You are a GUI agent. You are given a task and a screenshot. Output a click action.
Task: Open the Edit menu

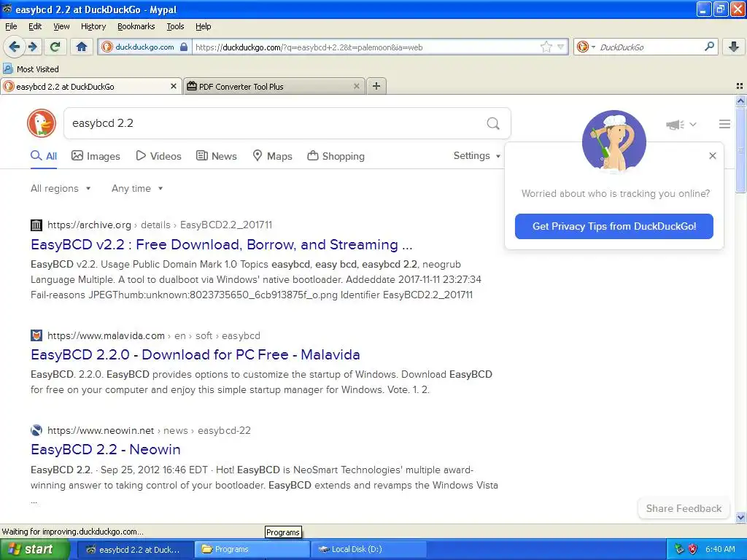click(35, 26)
